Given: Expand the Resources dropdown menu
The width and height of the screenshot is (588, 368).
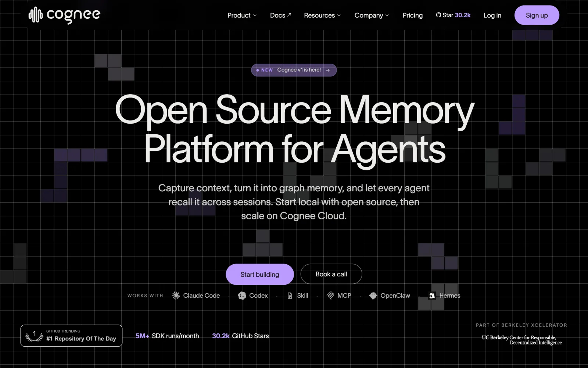Looking at the screenshot, I should tap(322, 15).
